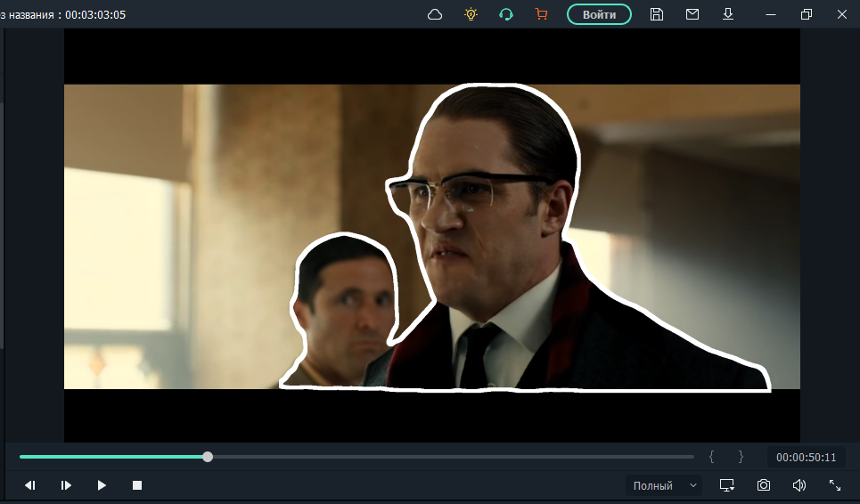Start playback with the play button
The image size is (860, 504).
[102, 485]
